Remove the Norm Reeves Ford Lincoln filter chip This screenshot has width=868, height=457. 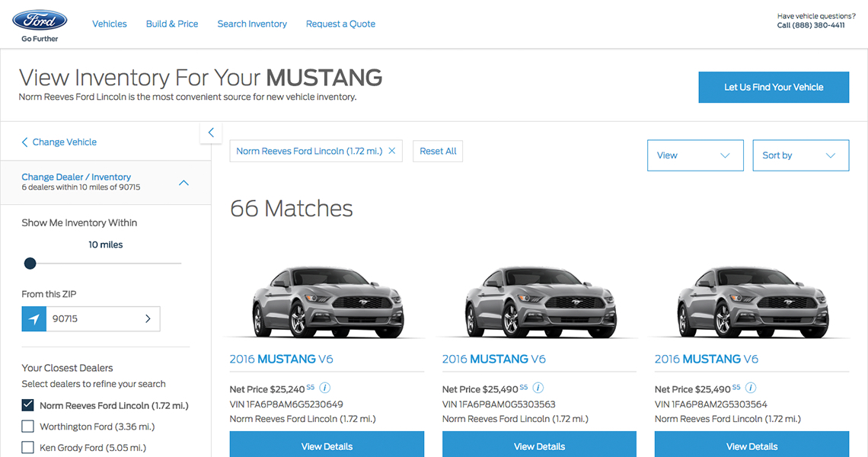click(392, 151)
